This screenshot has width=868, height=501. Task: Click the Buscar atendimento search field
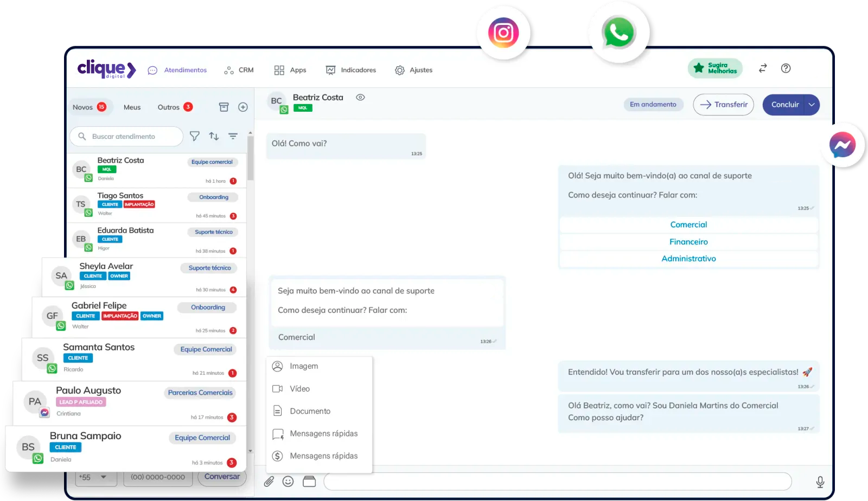pos(130,137)
